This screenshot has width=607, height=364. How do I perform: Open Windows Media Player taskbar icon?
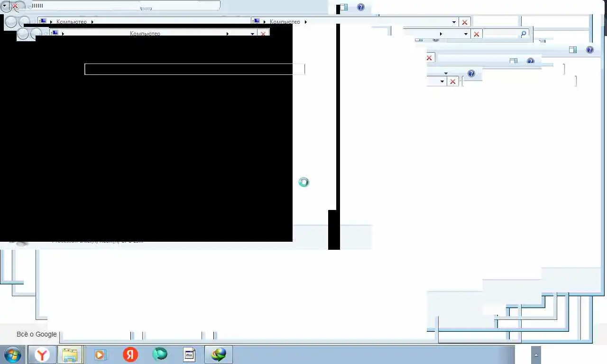pyautogui.click(x=101, y=355)
